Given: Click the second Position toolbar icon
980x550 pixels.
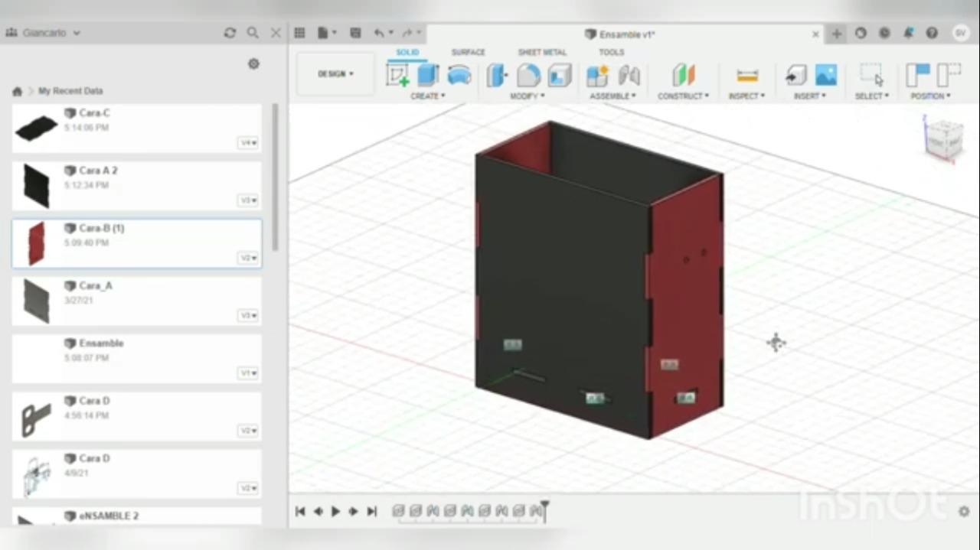Looking at the screenshot, I should click(x=949, y=75).
